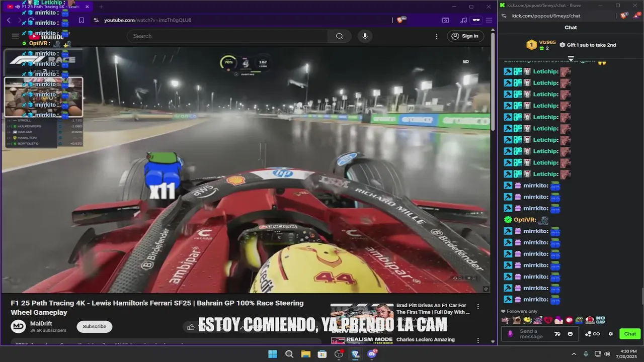Click the MalDrift channel avatar

point(19,326)
